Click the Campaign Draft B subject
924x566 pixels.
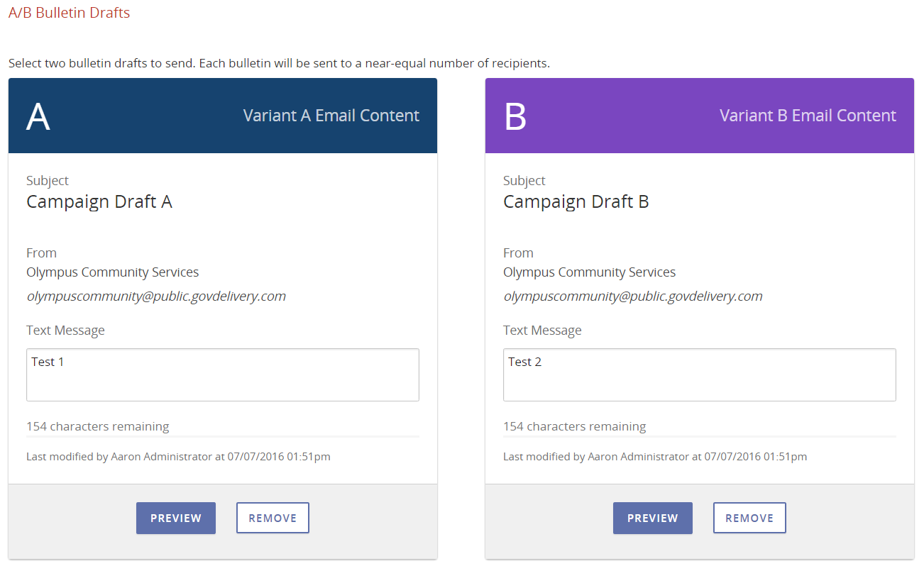(x=576, y=202)
